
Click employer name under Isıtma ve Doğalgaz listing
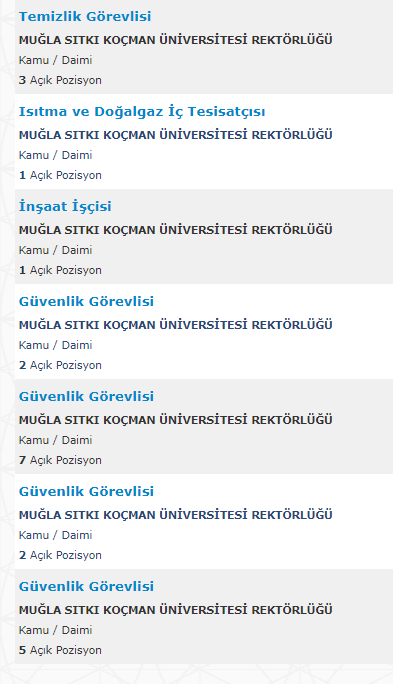175,135
